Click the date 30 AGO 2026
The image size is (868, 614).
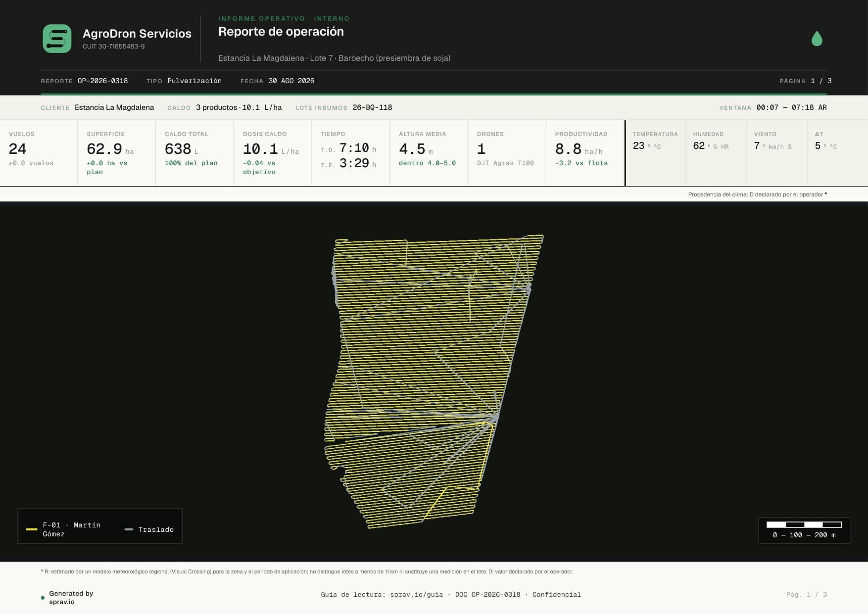coord(291,81)
